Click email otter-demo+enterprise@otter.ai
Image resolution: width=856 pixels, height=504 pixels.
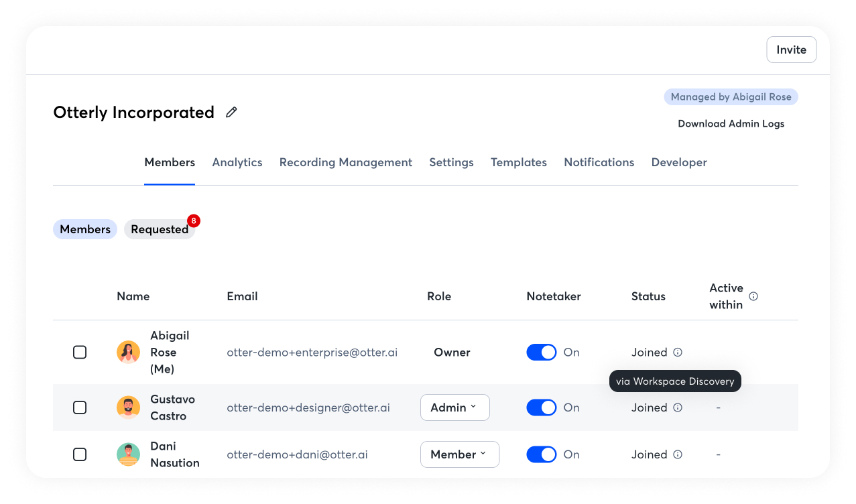pyautogui.click(x=312, y=353)
